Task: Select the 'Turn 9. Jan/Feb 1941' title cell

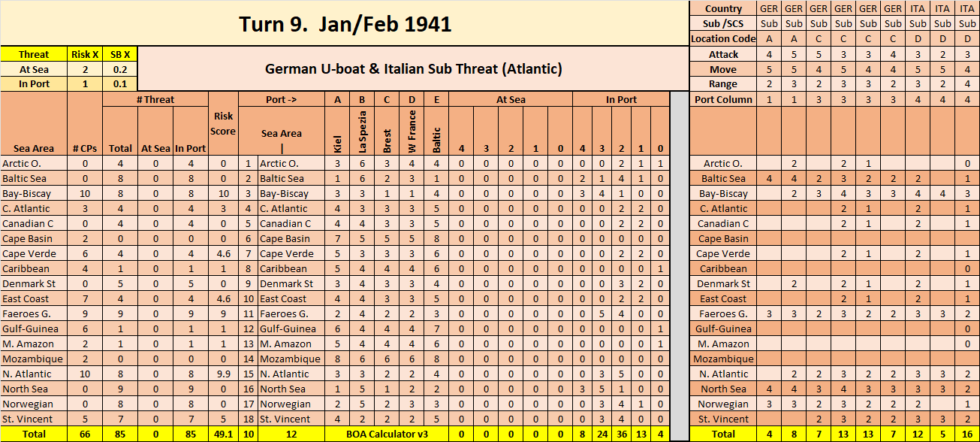Action: coord(345,23)
